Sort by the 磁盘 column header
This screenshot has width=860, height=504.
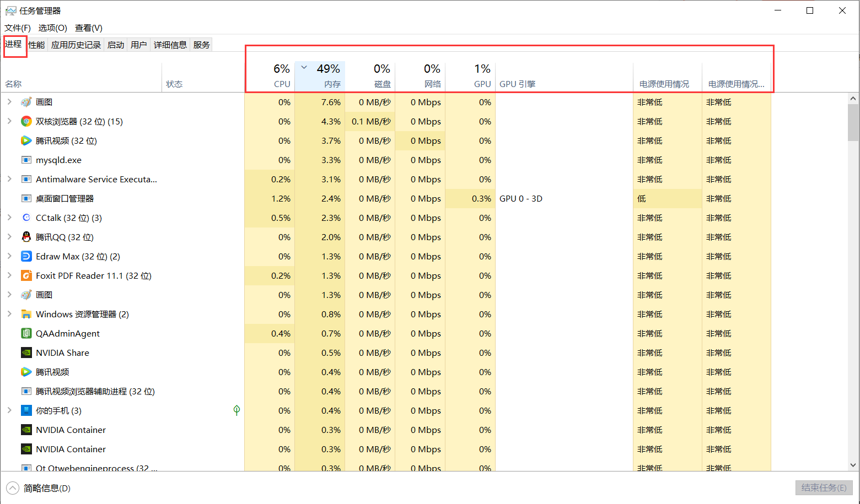370,76
